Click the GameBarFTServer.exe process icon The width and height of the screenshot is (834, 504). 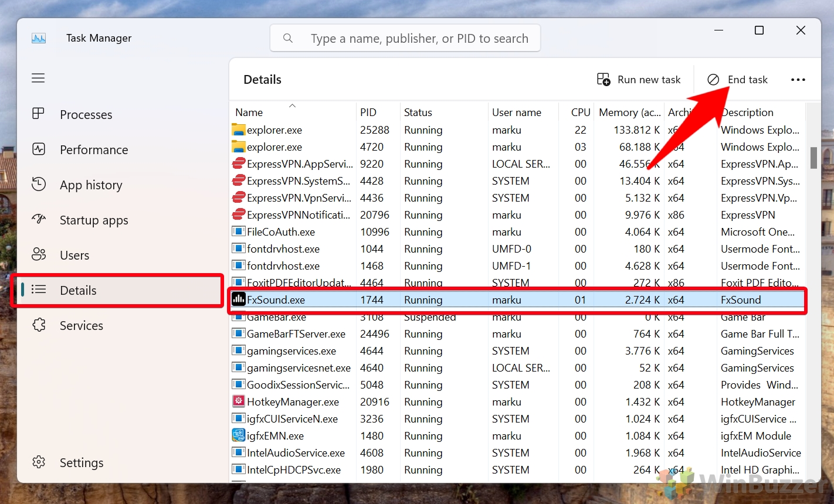click(239, 333)
